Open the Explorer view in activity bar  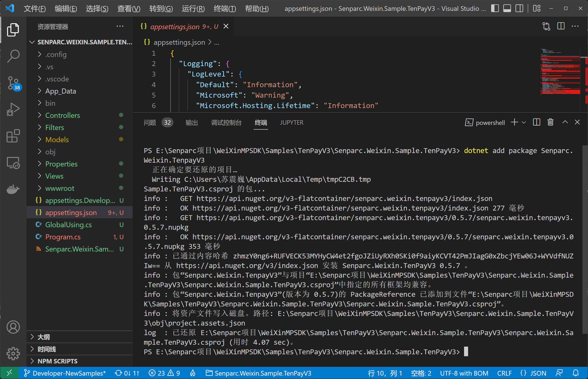[13, 30]
